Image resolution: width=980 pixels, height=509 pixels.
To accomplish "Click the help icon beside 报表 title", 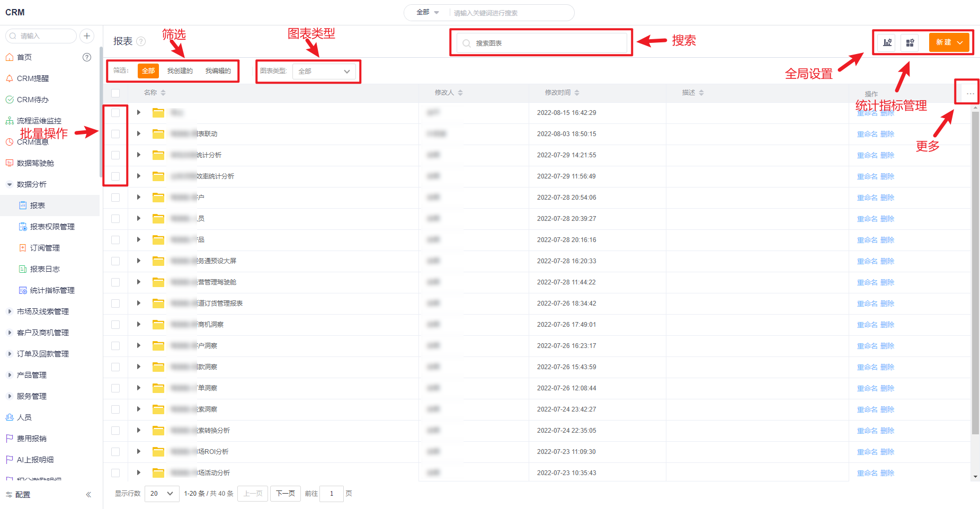I will click(x=141, y=41).
